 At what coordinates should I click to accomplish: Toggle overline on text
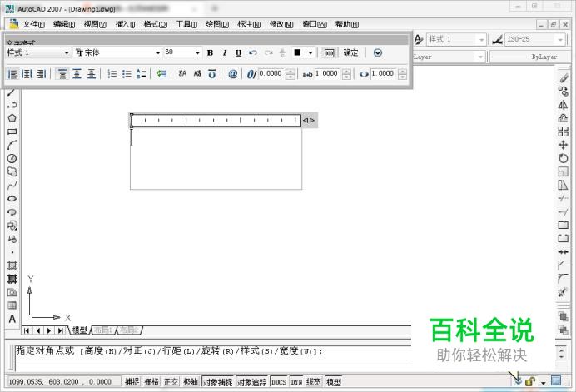tap(212, 74)
